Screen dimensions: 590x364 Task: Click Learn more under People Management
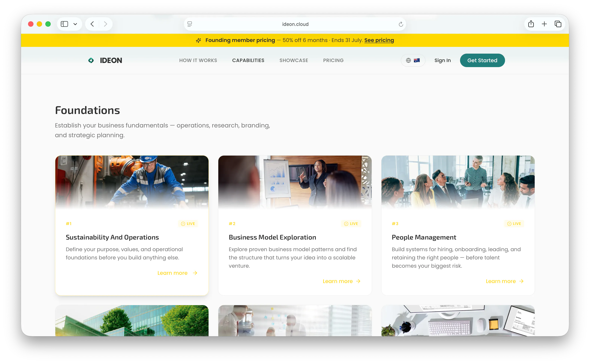point(505,281)
